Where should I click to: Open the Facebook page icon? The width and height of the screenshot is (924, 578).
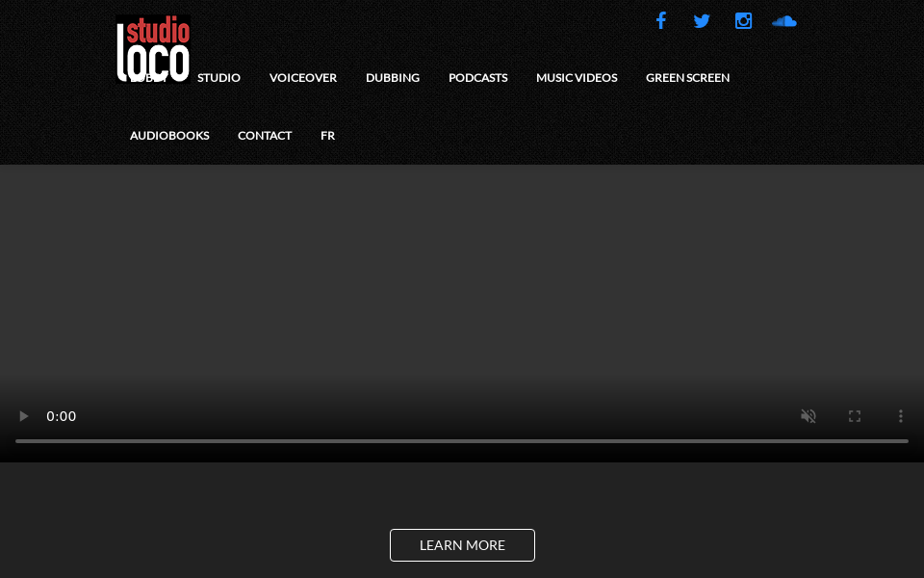[x=660, y=20]
